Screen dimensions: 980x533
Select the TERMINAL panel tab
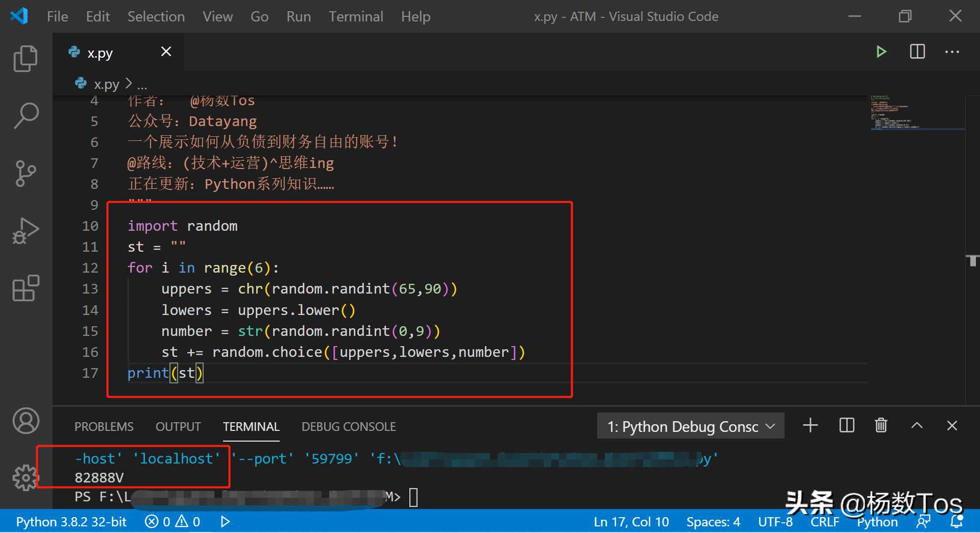pos(251,427)
